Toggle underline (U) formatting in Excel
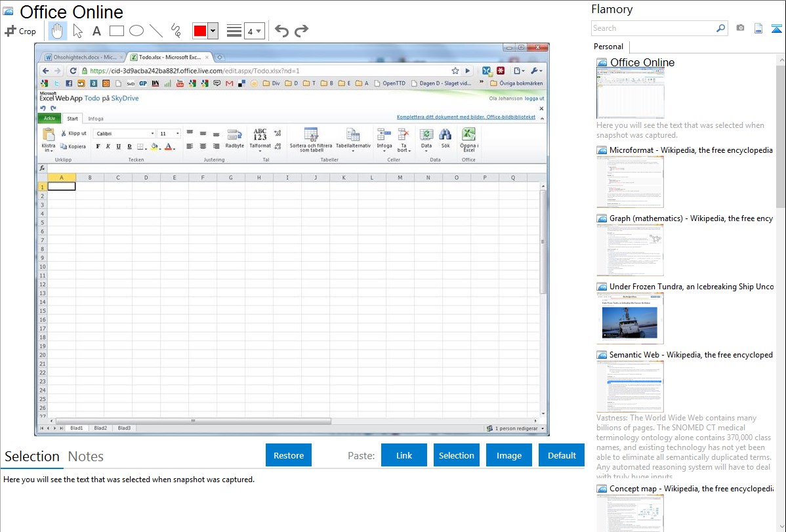This screenshot has width=786, height=532. point(118,146)
